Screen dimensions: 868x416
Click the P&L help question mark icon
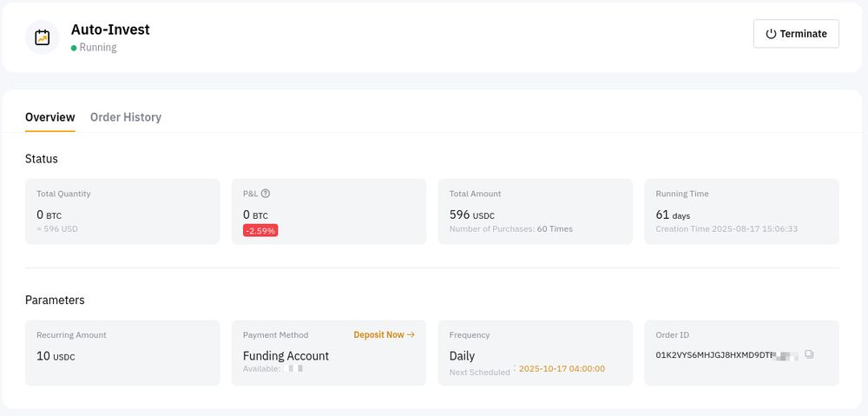point(266,194)
